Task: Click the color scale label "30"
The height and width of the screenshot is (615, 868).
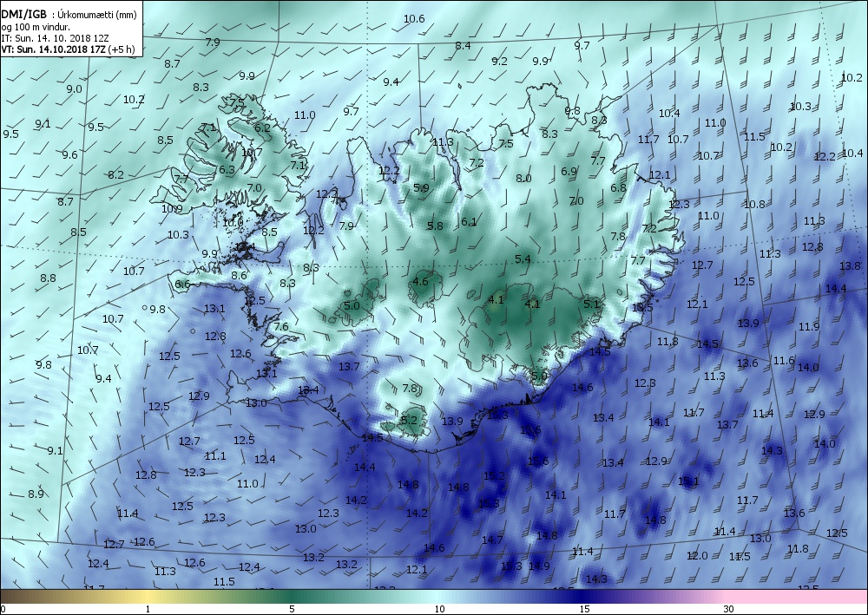Action: pos(728,609)
